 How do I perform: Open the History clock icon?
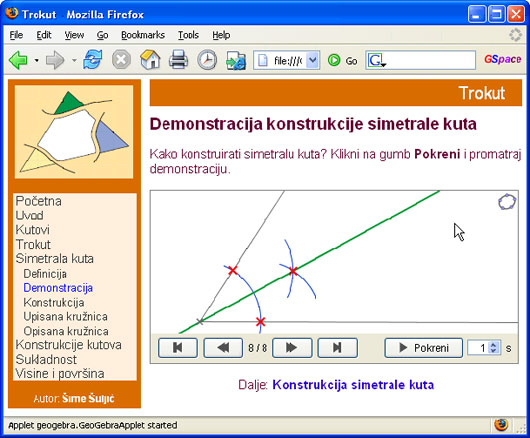(x=207, y=60)
